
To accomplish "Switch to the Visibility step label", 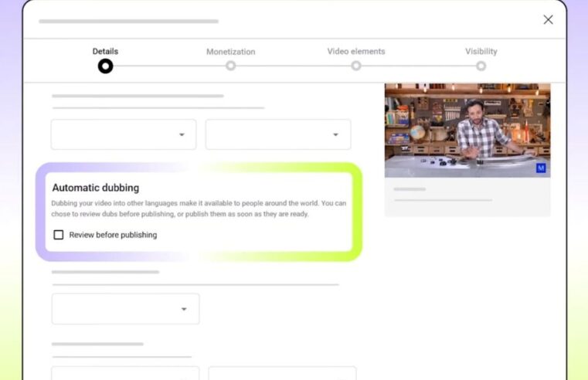I will coord(481,51).
